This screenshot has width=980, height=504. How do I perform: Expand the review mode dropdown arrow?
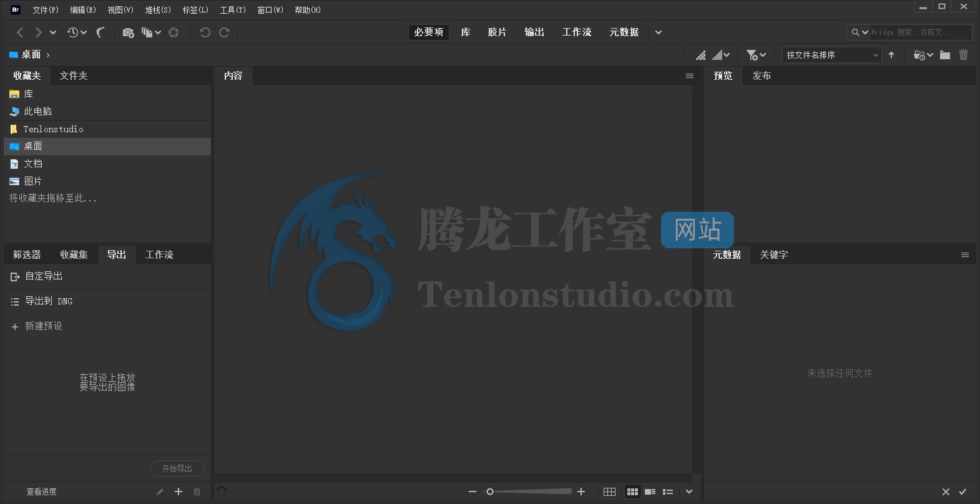coord(158,32)
